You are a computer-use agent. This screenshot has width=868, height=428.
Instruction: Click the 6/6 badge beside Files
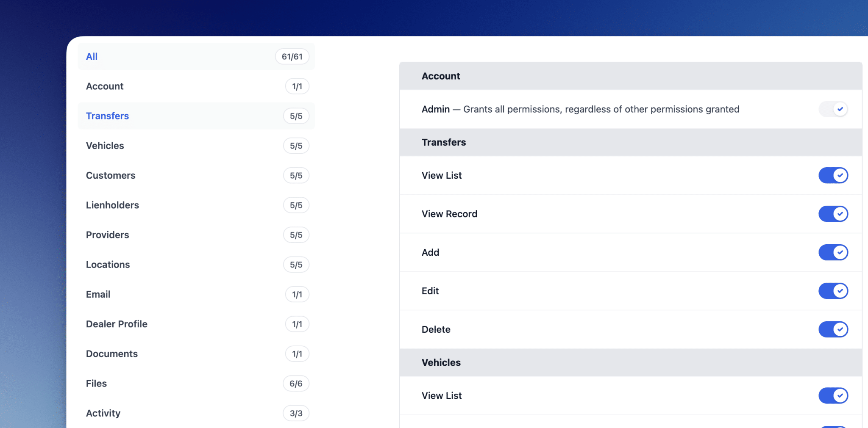[296, 383]
